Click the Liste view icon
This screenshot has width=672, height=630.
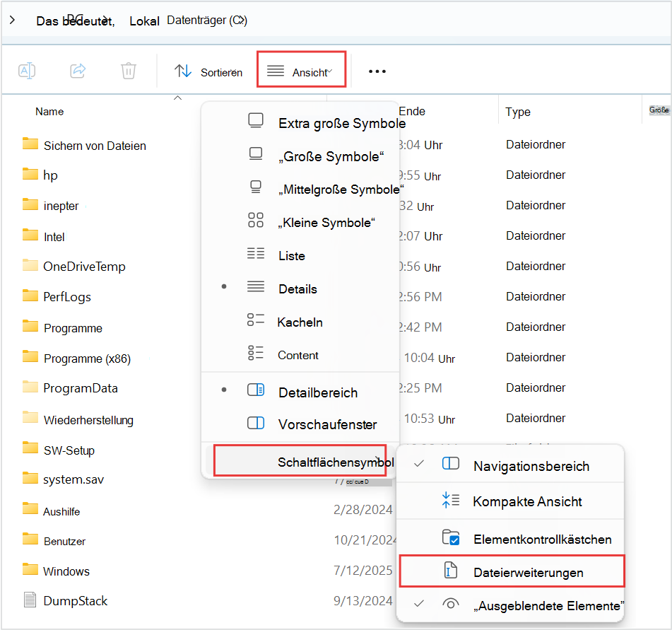[256, 253]
